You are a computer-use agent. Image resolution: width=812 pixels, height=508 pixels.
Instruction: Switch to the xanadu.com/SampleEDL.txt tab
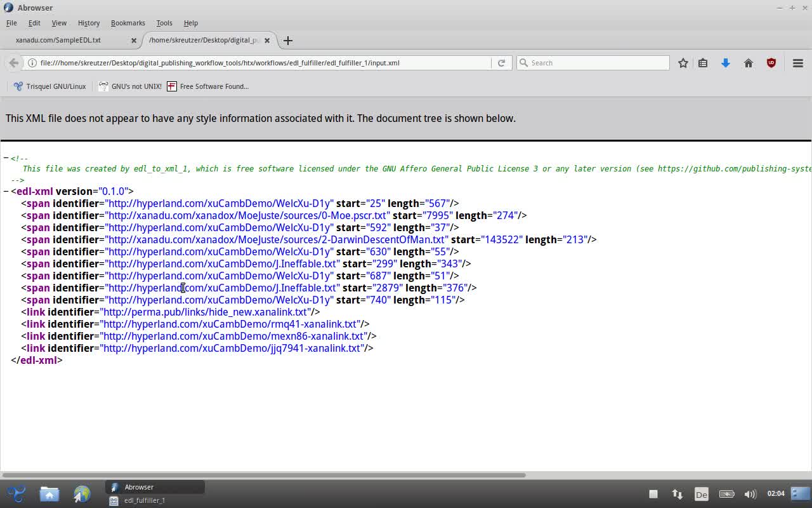[70, 40]
